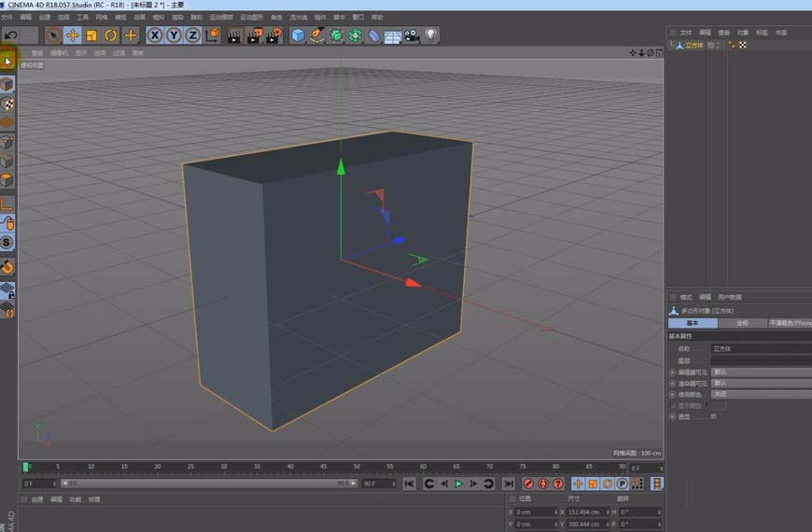
Task: Add a Cube primitive object
Action: point(298,35)
